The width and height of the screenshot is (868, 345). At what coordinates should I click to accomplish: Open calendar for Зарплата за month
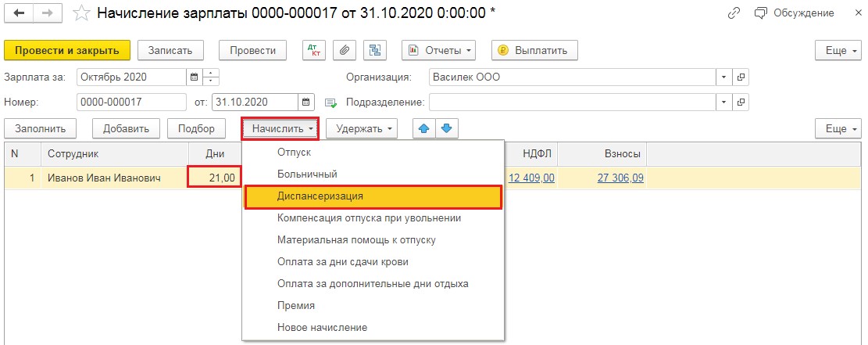point(195,77)
